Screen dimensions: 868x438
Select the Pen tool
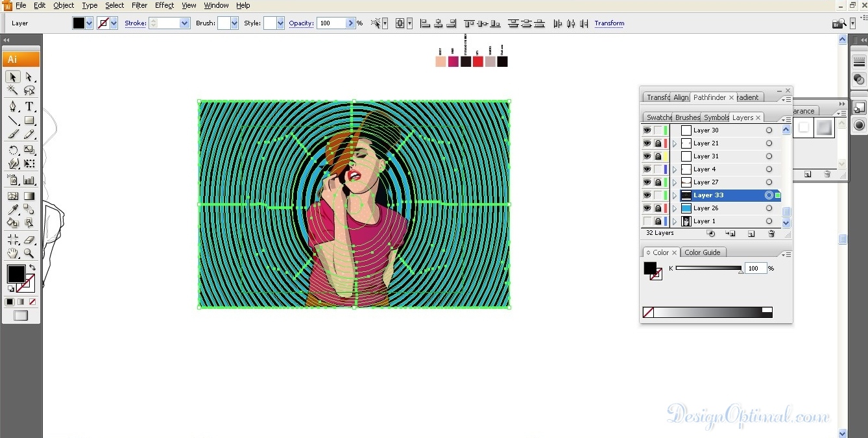click(x=12, y=106)
